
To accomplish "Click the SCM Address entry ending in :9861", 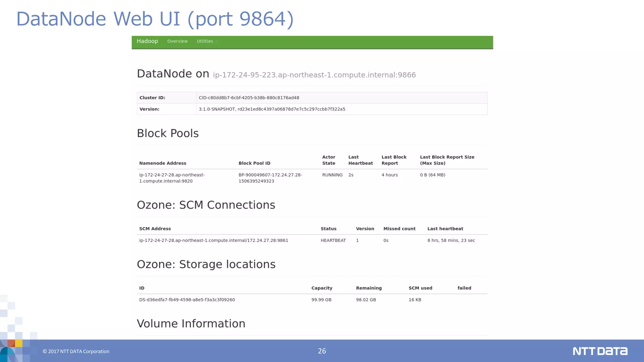I will coord(214,240).
